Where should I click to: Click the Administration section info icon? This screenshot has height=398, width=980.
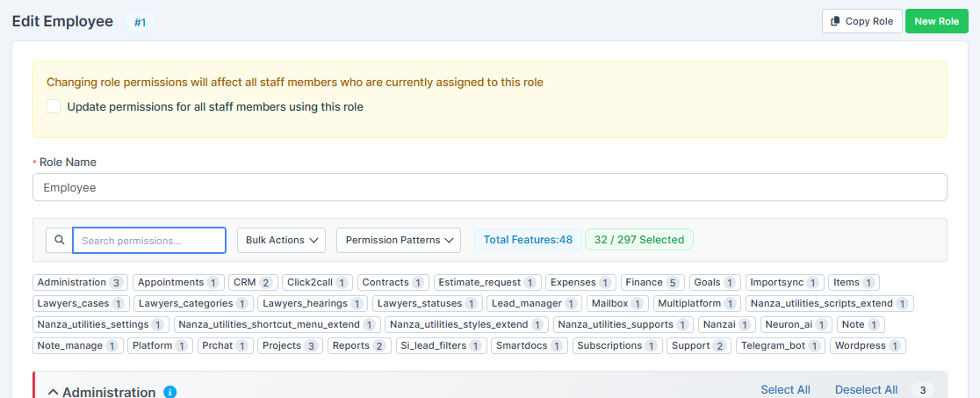click(170, 392)
